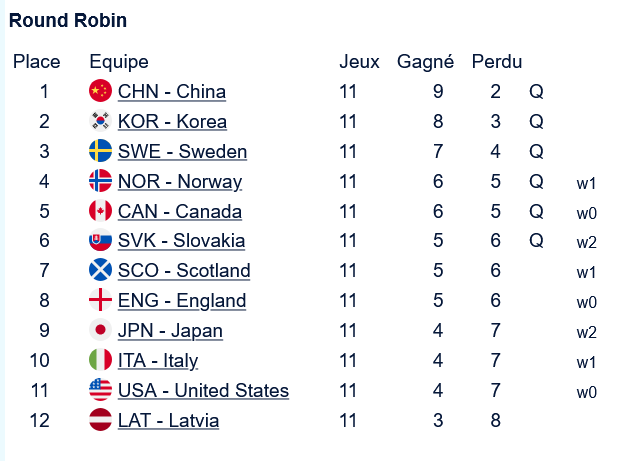Click the England flag icon
Screen dimensions: 623x461
pos(100,301)
